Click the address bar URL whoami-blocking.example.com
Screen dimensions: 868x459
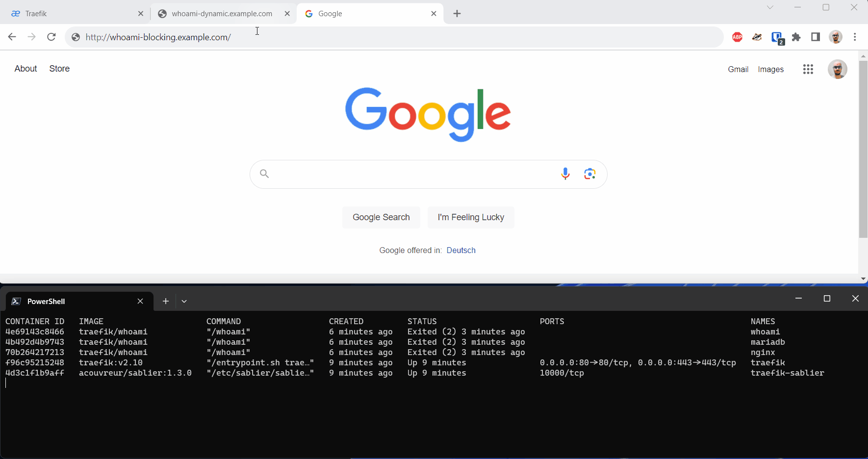pyautogui.click(x=158, y=37)
